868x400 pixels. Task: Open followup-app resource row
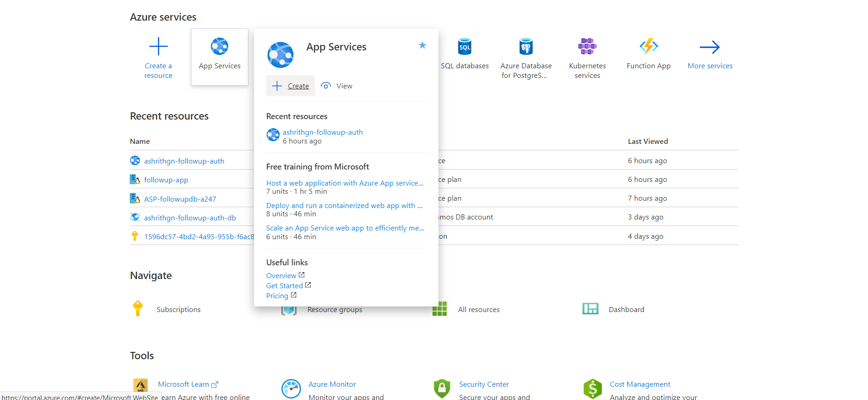tap(166, 180)
